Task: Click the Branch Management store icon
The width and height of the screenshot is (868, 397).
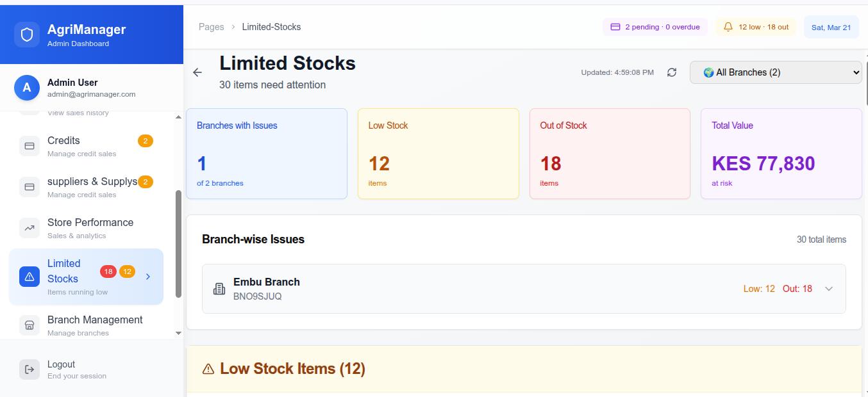Action: pos(29,325)
